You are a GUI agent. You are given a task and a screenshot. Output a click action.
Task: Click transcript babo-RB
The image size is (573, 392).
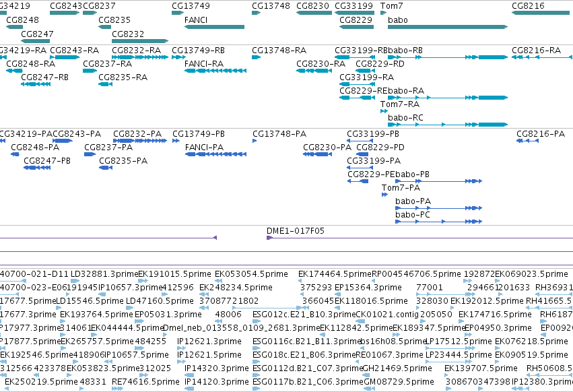[x=405, y=51]
